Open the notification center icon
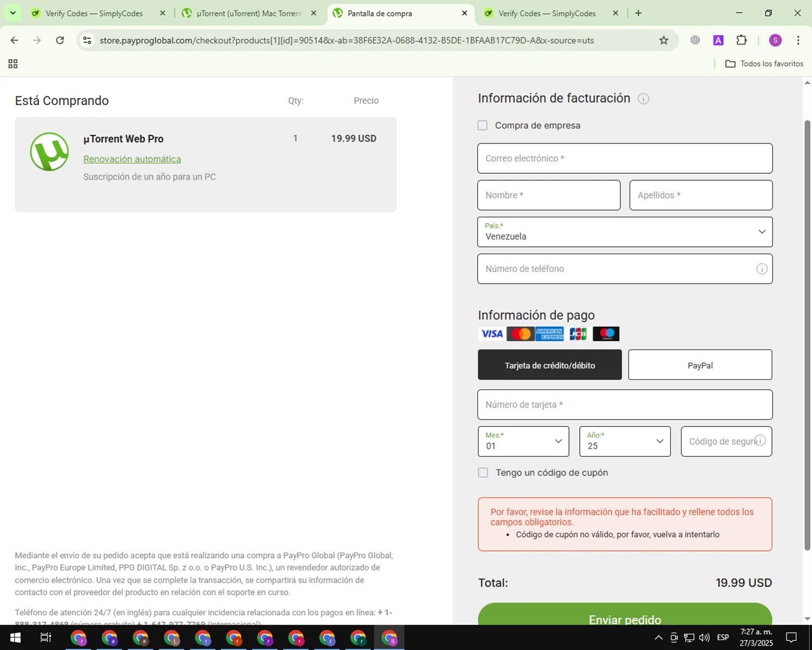Image resolution: width=812 pixels, height=650 pixels. (791, 638)
